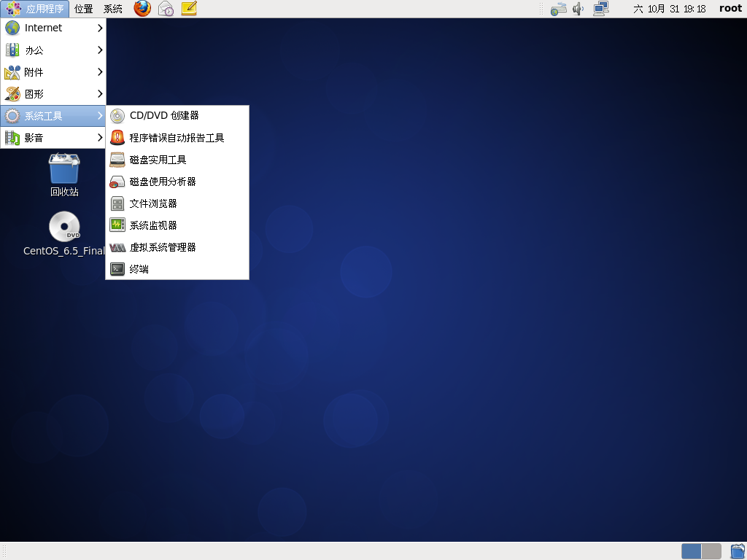Expand the 系统工具 submenu arrow
747x560 pixels.
coord(99,116)
